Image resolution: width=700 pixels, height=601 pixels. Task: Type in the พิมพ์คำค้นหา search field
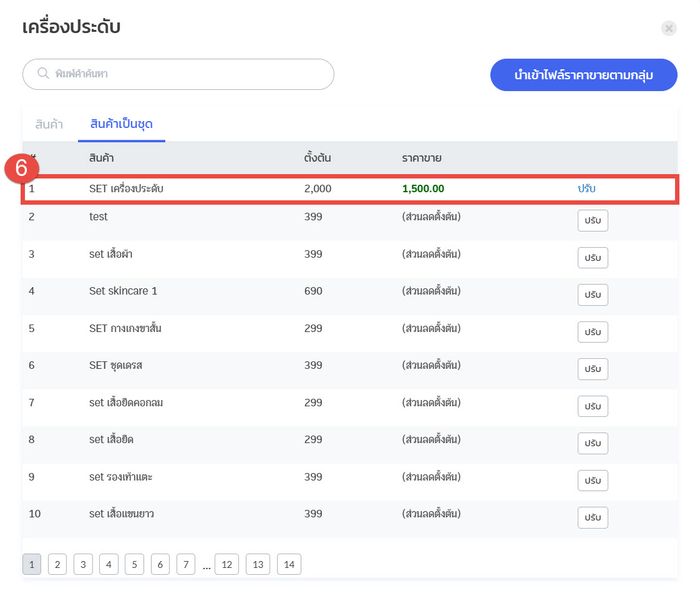pyautogui.click(x=187, y=74)
